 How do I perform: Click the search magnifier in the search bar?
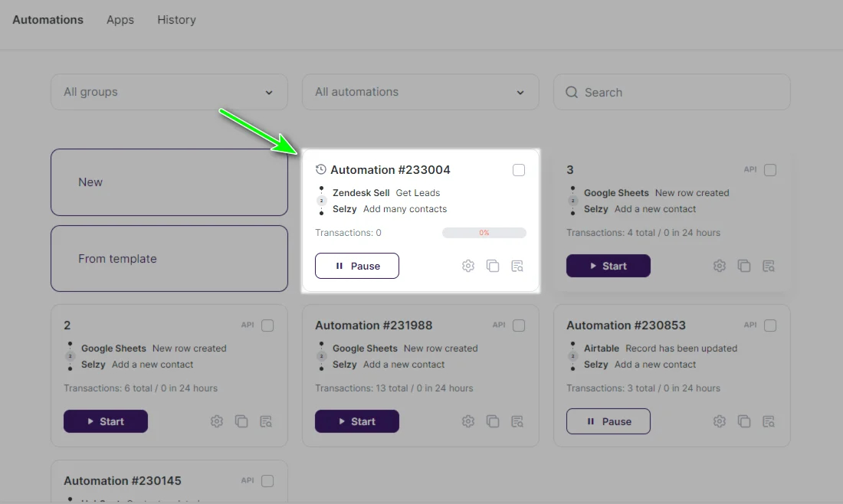click(572, 92)
